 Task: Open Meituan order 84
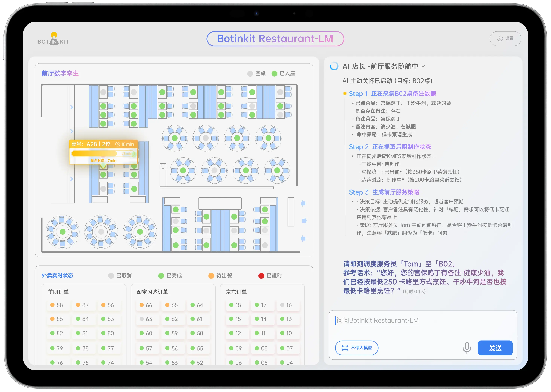click(84, 319)
